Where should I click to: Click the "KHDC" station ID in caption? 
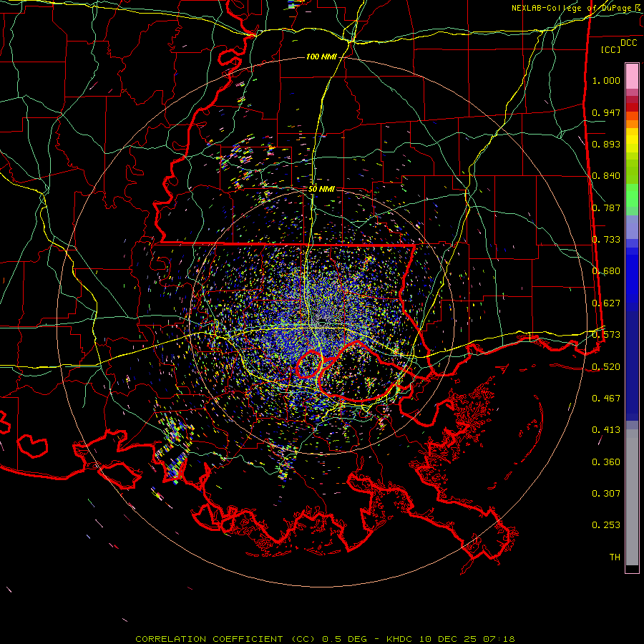pyautogui.click(x=401, y=639)
